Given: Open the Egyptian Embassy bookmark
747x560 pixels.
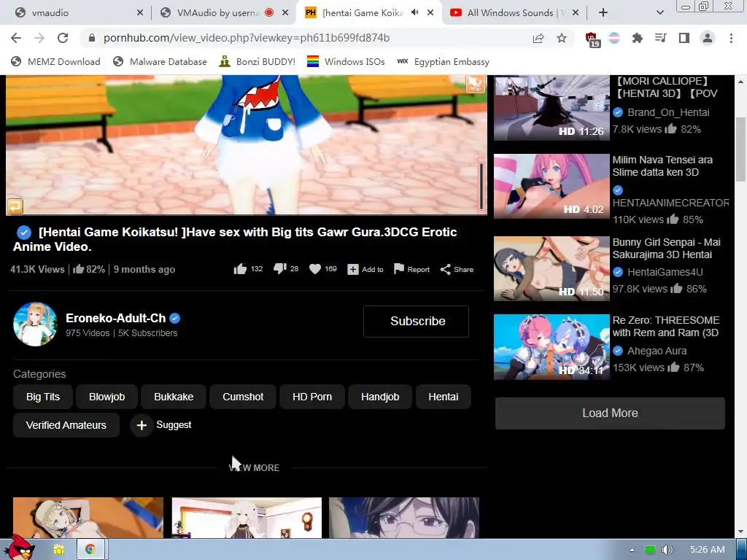Looking at the screenshot, I should 443,62.
